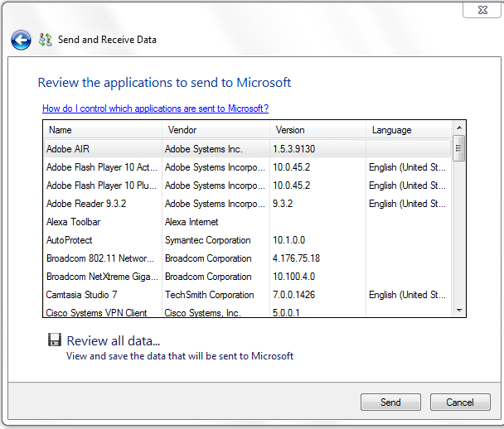Click version 9.3.2 cell

coord(283,204)
